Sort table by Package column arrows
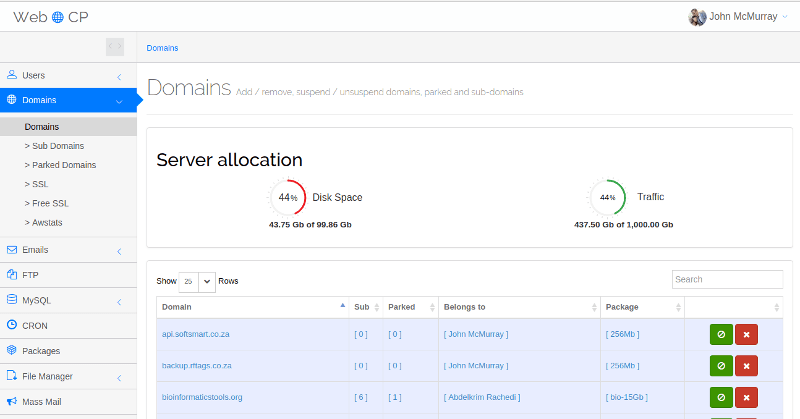Viewport: 800px width, 419px height. [x=678, y=307]
